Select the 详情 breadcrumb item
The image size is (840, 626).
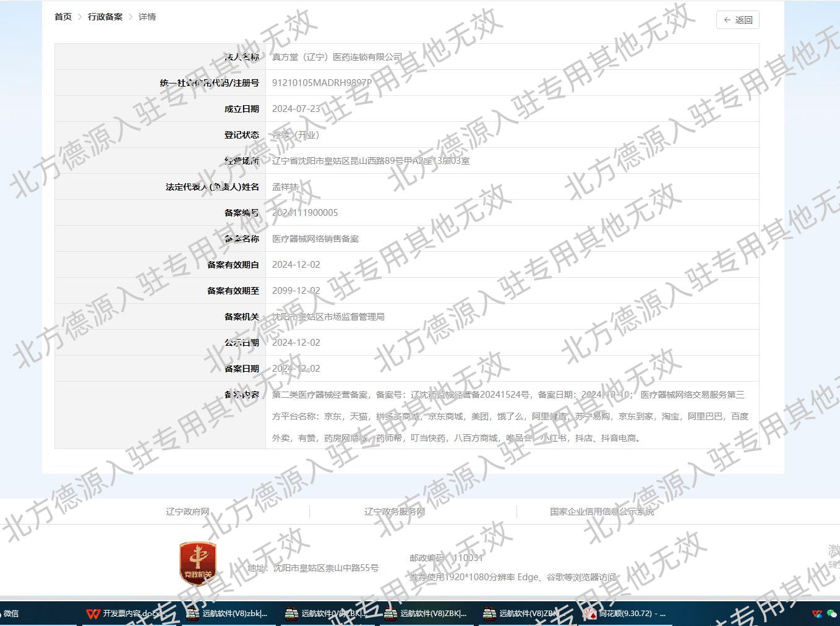point(147,17)
